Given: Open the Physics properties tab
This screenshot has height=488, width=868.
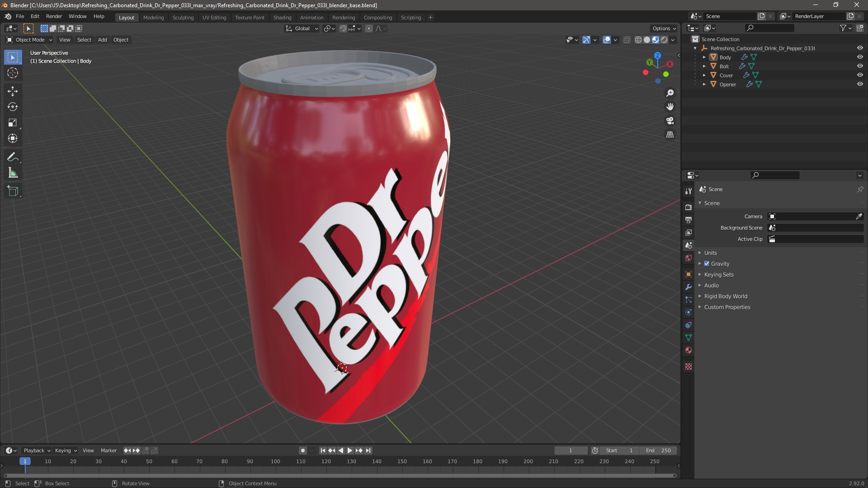Looking at the screenshot, I should [689, 312].
